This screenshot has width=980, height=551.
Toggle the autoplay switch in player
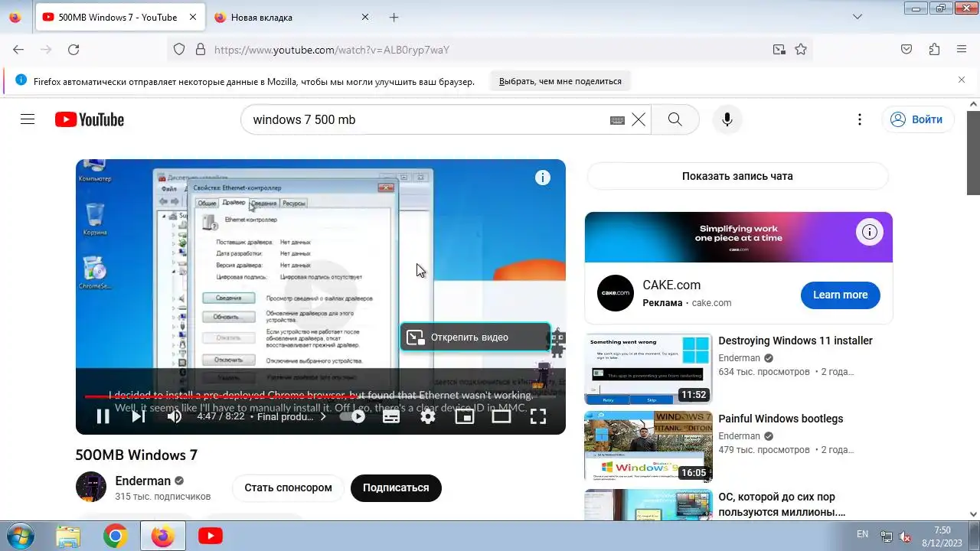(353, 416)
